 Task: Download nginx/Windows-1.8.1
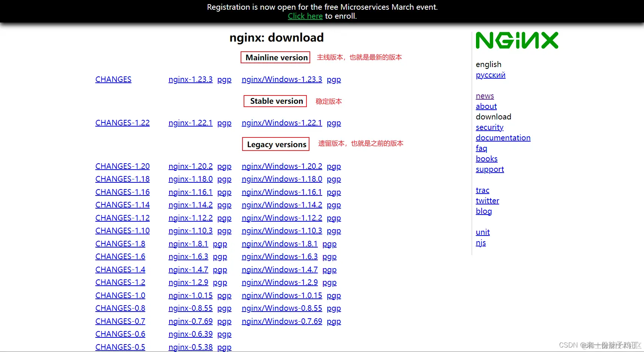pos(280,244)
